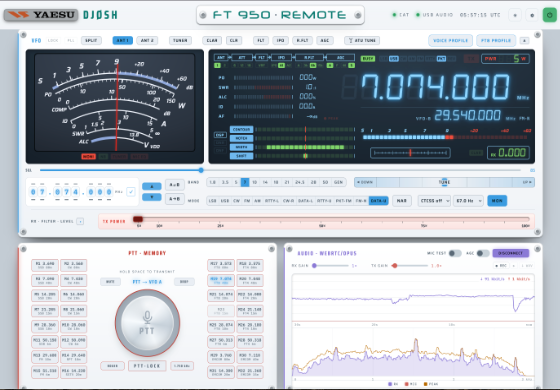The image size is (560, 390).
Task: Select DATA-U mode
Action: (x=378, y=201)
